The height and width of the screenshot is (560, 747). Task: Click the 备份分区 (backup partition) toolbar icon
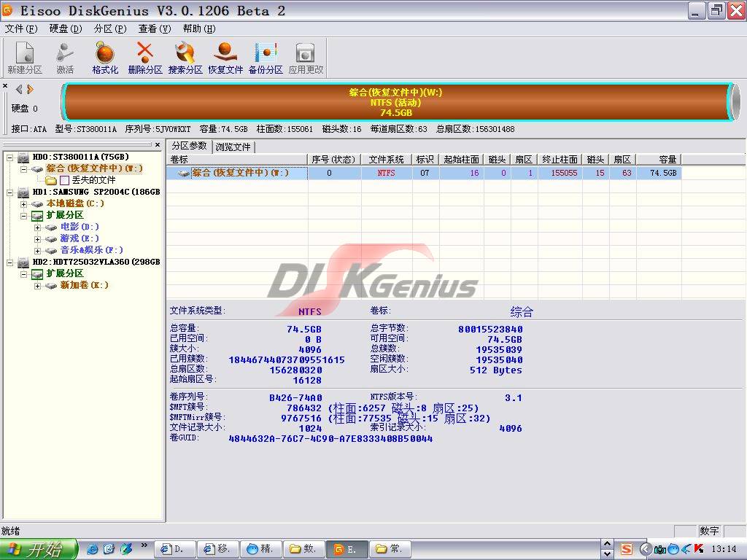266,58
